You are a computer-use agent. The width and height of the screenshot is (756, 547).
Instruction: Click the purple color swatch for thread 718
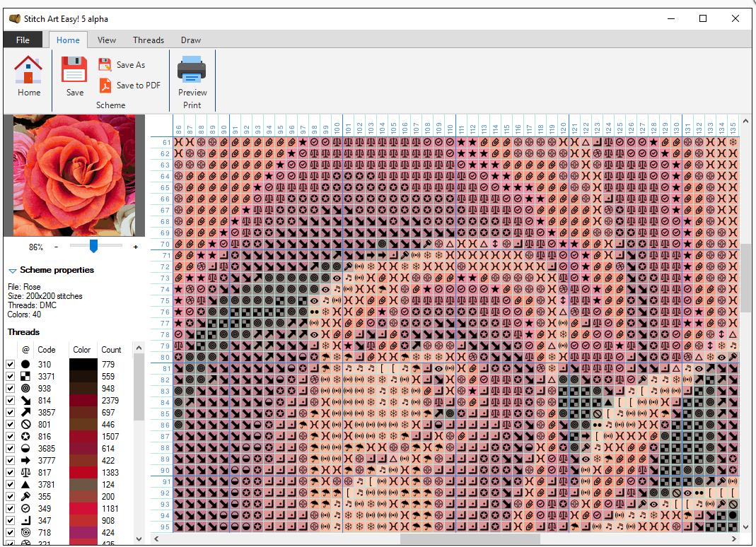83,533
